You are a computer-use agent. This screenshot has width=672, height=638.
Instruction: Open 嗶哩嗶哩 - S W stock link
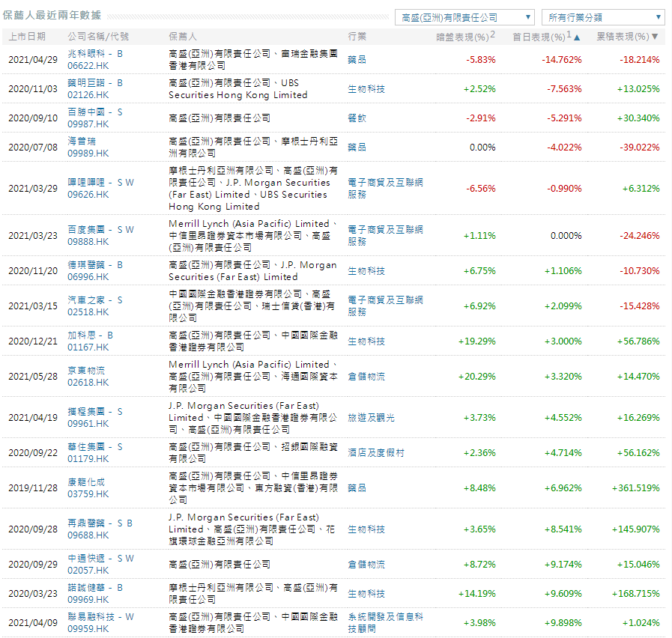click(100, 182)
